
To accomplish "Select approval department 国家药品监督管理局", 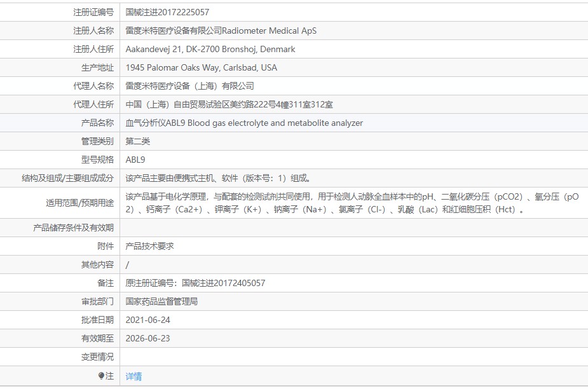I will click(x=161, y=301).
